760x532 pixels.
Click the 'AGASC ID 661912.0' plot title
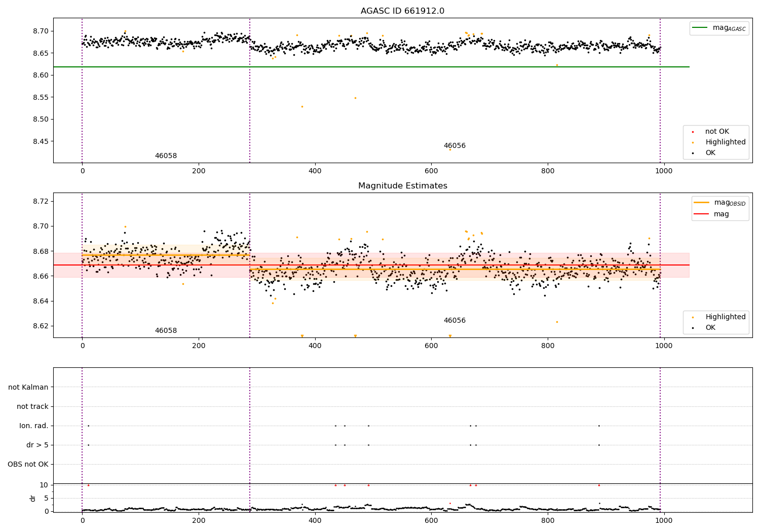[402, 11]
